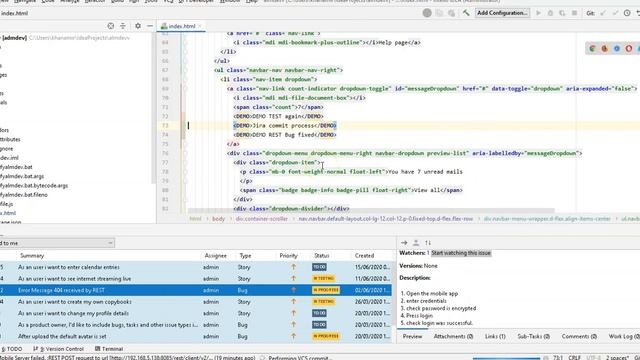Click the editor horizontal scrollbar

pos(371,211)
